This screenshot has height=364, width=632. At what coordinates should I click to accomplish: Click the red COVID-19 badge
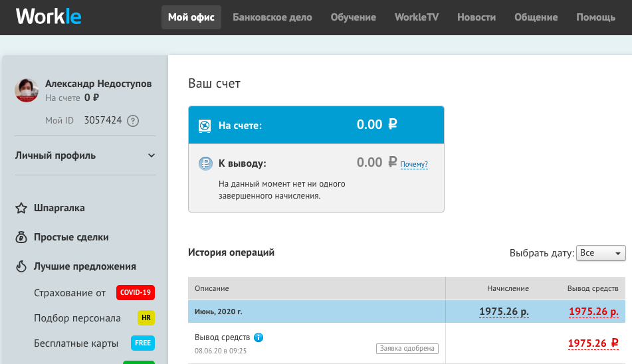136,292
